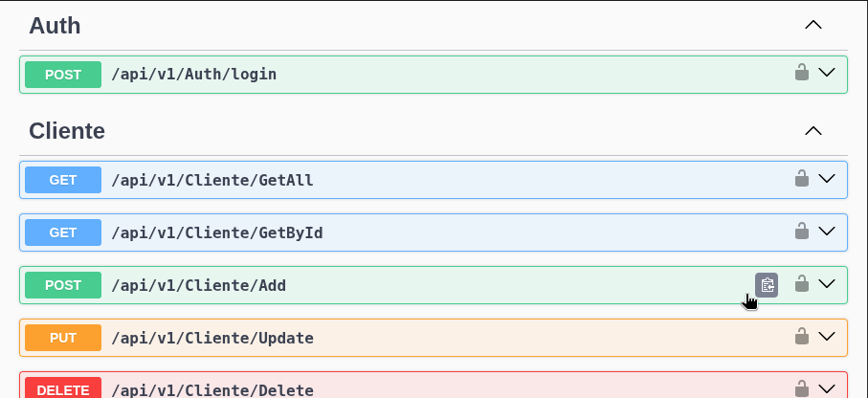Select the /api/v1/Cliente/GetById path text
The image size is (868, 398).
pos(217,232)
